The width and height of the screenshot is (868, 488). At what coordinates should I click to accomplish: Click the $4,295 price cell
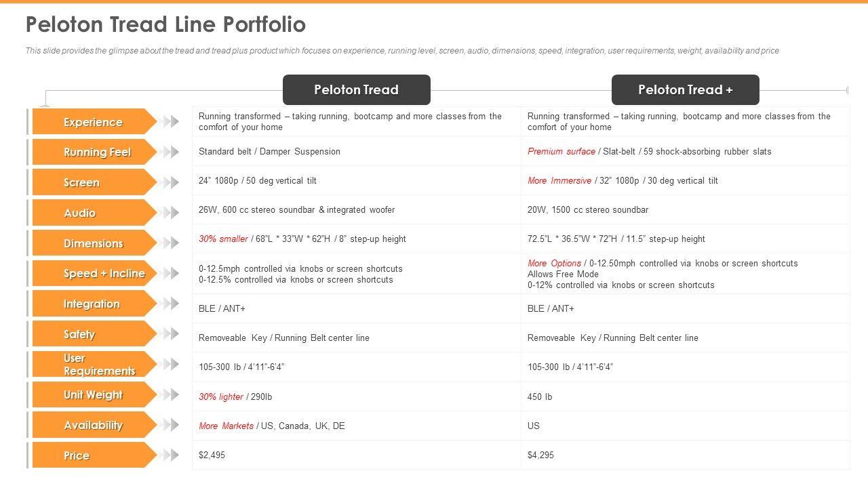tap(540, 455)
